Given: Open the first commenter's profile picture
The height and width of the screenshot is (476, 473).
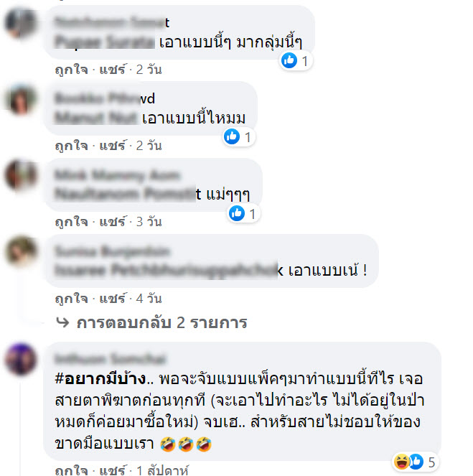Looking at the screenshot, I should [x=21, y=24].
